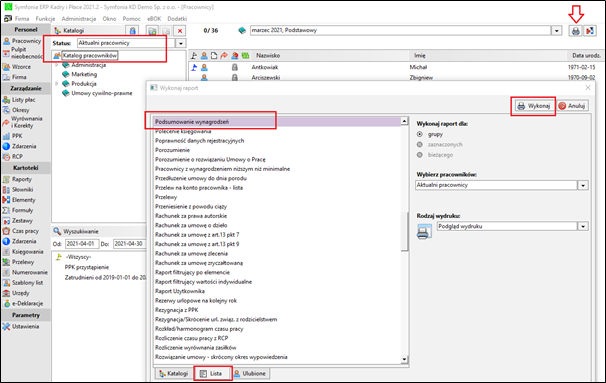Viewport: 606px width, 383px height.
Task: Open Pracownicy in the Personel sidebar
Action: tap(22, 41)
